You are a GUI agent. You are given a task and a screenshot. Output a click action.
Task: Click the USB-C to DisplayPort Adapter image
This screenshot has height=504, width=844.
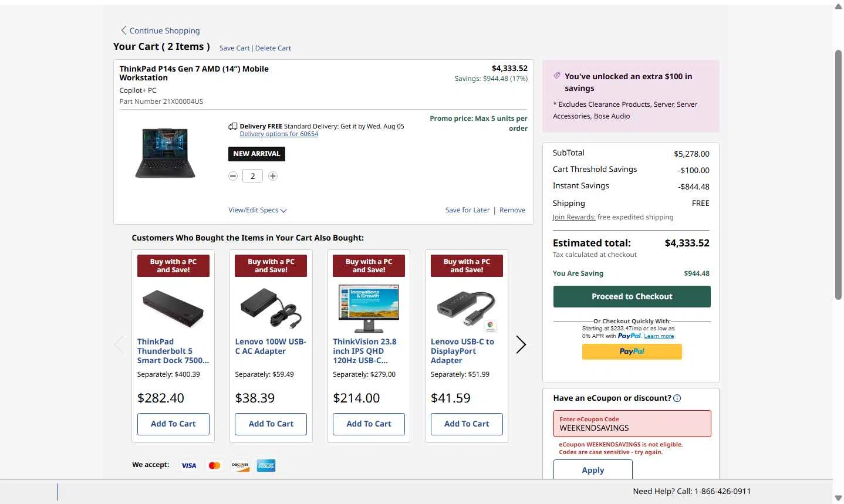tap(467, 309)
